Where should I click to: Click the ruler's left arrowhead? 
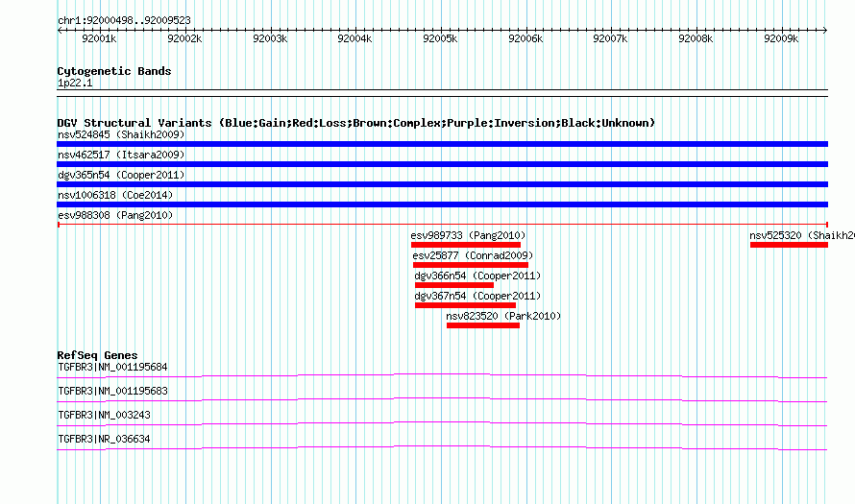(60, 31)
